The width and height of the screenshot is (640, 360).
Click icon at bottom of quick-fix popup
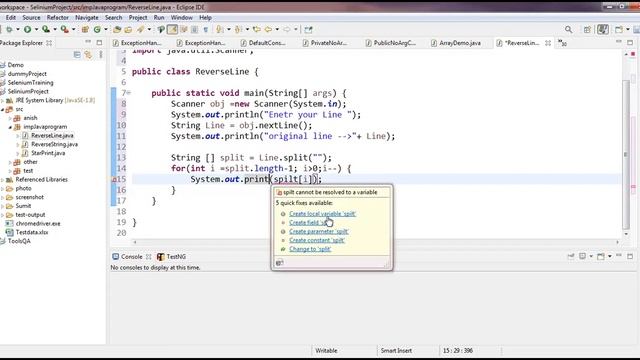pyautogui.click(x=280, y=263)
